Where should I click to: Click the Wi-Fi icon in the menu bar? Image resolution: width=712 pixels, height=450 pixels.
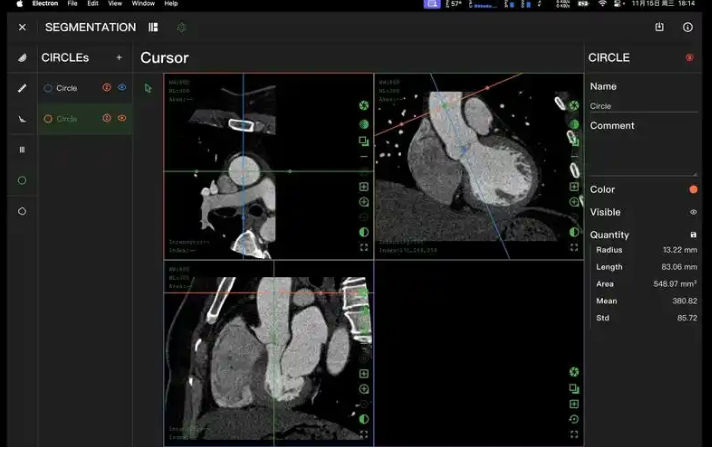(602, 4)
